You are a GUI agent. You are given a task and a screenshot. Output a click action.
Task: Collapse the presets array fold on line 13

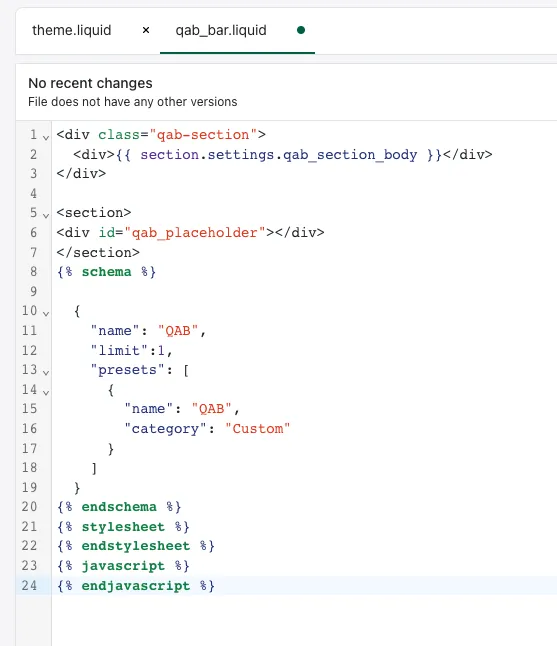[46, 372]
